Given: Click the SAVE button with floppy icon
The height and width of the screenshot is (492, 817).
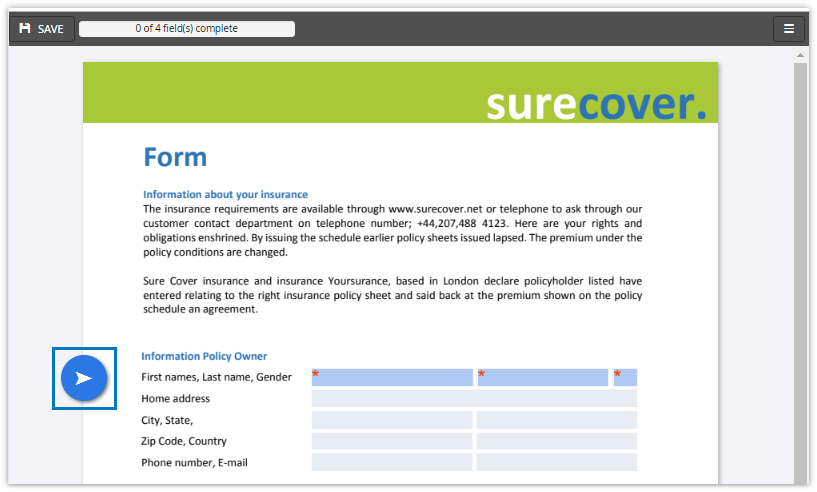Looking at the screenshot, I should 41,29.
